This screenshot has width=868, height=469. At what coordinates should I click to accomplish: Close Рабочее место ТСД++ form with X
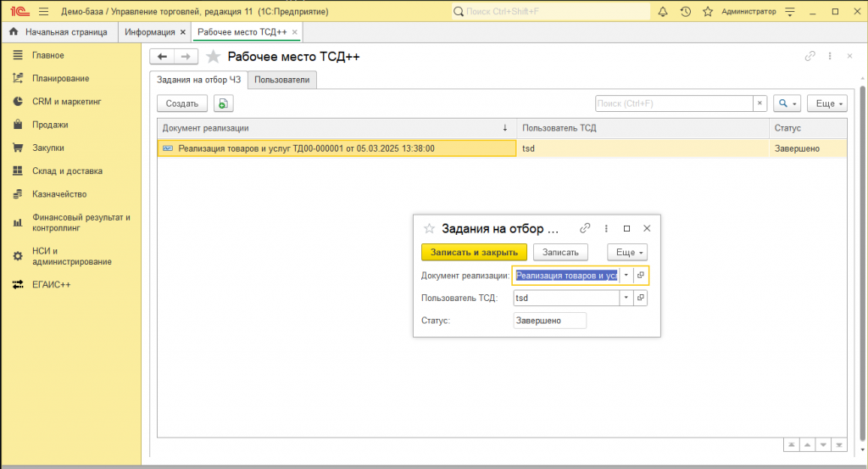pyautogui.click(x=849, y=56)
